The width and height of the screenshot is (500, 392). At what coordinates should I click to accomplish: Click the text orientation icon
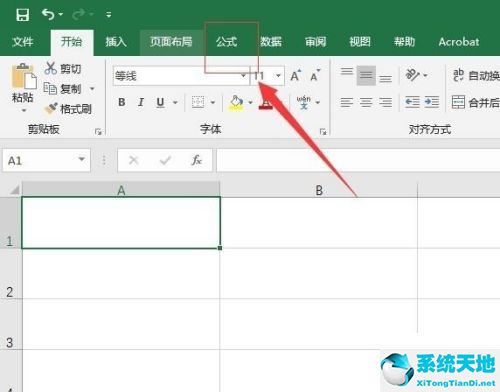(413, 75)
